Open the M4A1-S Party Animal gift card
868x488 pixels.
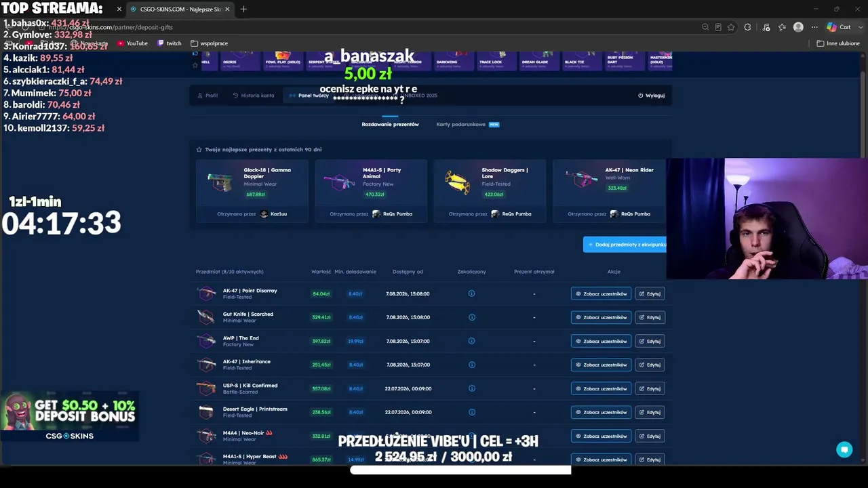tap(371, 190)
